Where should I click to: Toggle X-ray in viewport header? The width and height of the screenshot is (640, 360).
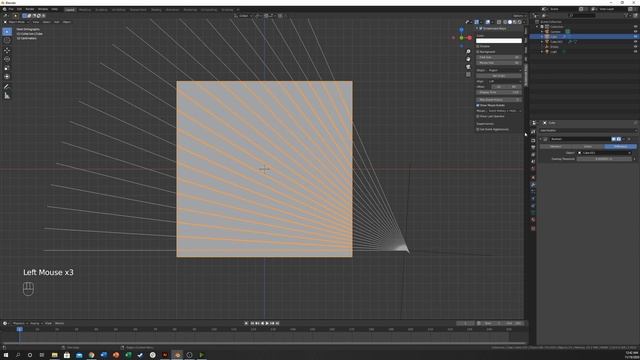point(499,22)
